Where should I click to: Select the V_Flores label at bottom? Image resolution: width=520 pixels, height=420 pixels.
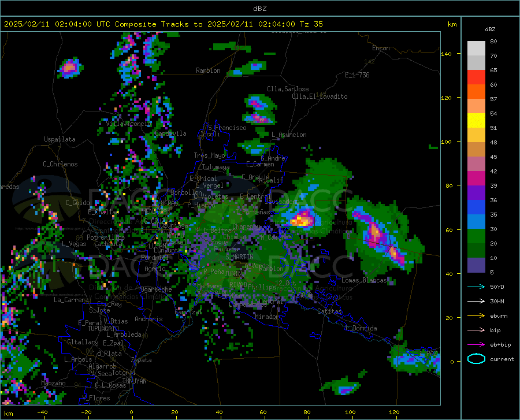96,398
